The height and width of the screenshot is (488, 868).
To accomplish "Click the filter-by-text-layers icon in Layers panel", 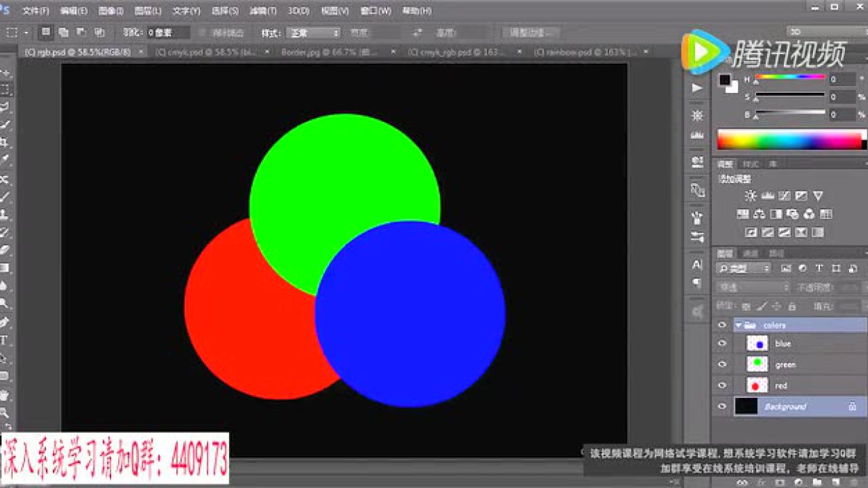I will click(819, 268).
